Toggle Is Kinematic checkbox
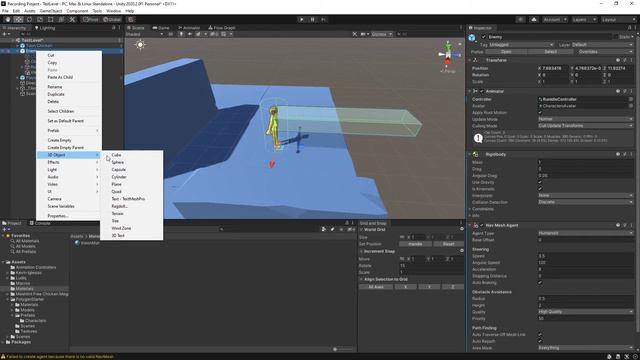 click(x=540, y=189)
